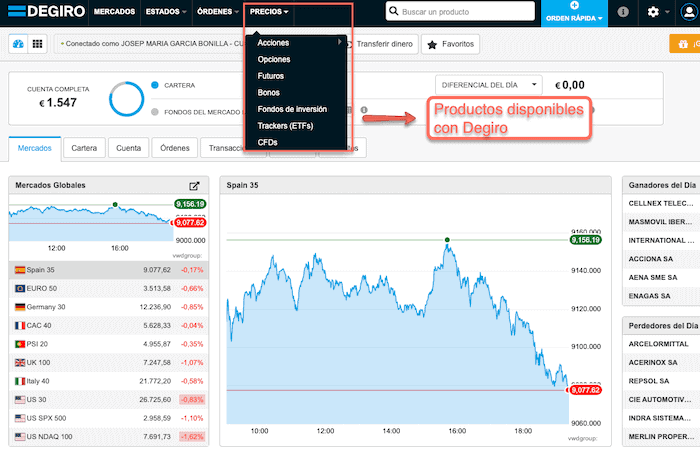The image size is (700, 450).
Task: Open the Estados dropdown menu
Action: click(166, 12)
